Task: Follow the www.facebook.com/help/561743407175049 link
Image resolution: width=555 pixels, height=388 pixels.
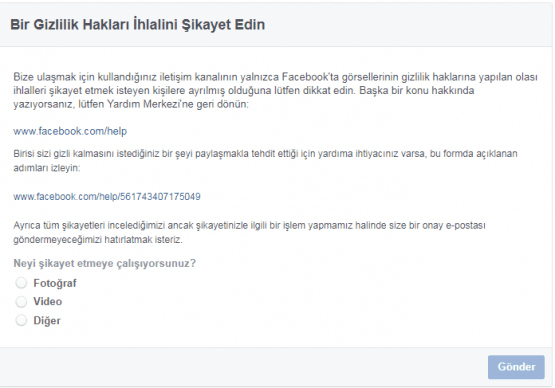Action: coord(107,196)
